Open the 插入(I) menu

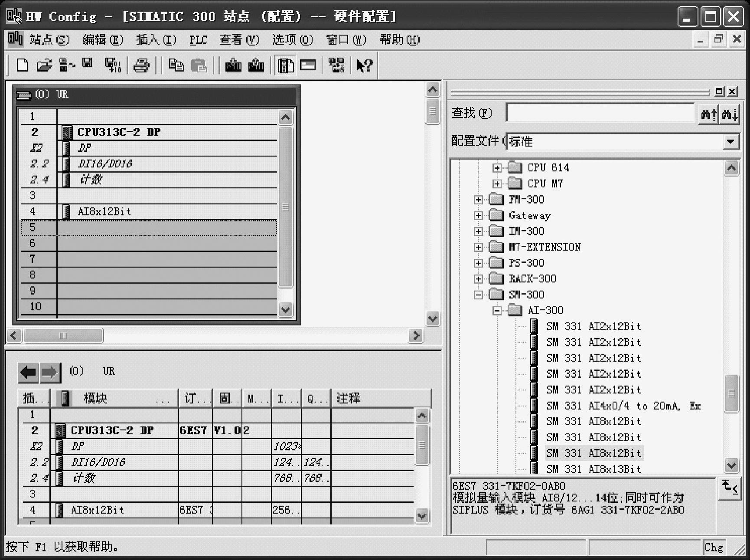pos(156,39)
